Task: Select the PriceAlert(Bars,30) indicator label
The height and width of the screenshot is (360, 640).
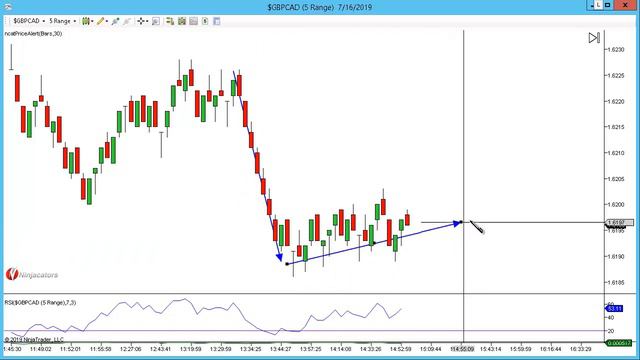Action: coord(33,33)
